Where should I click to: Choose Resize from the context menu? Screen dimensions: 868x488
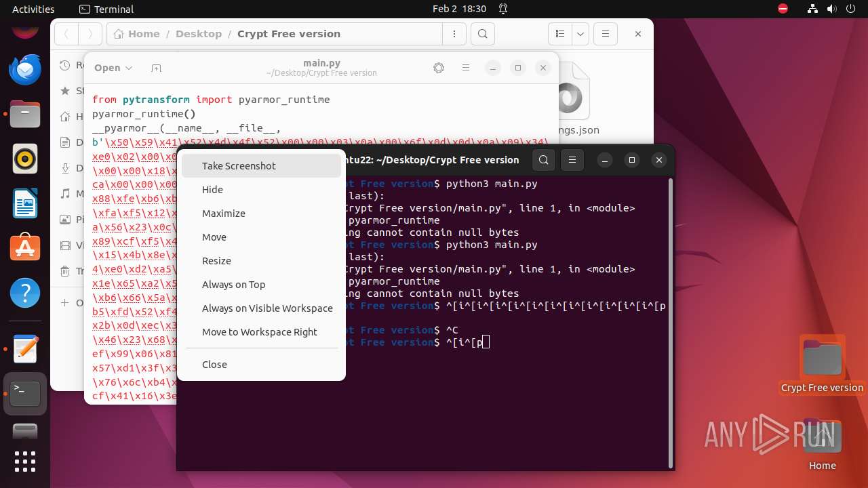coord(261,261)
